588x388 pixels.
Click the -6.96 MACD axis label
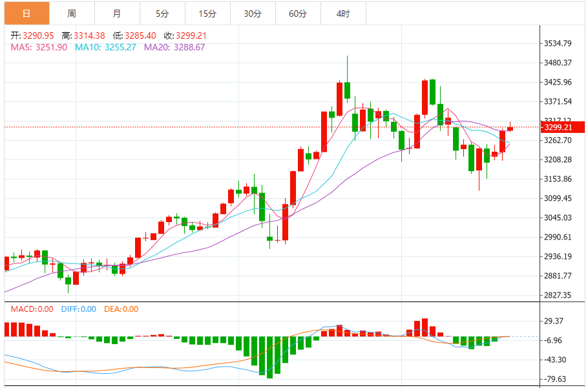coord(553,340)
